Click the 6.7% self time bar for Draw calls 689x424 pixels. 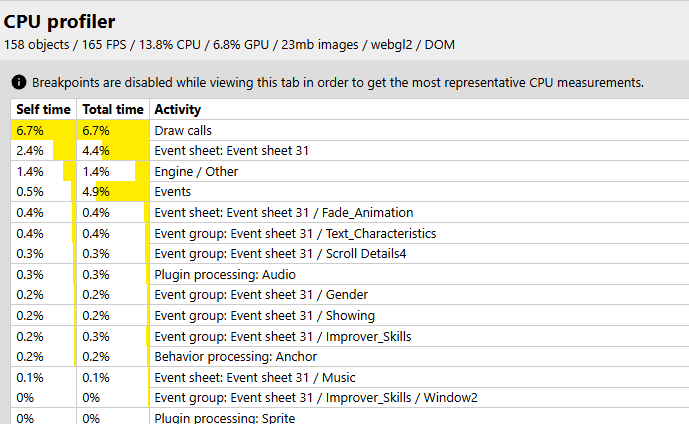(44, 130)
